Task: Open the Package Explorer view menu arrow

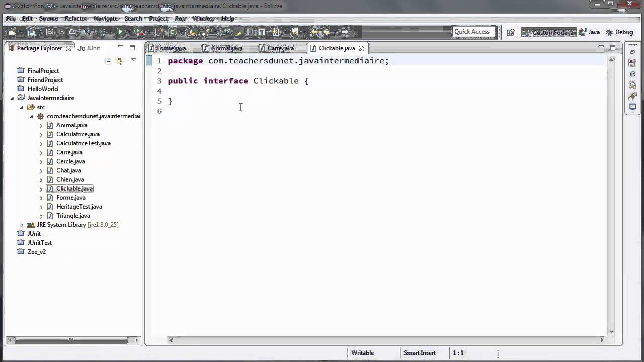Action: [133, 60]
